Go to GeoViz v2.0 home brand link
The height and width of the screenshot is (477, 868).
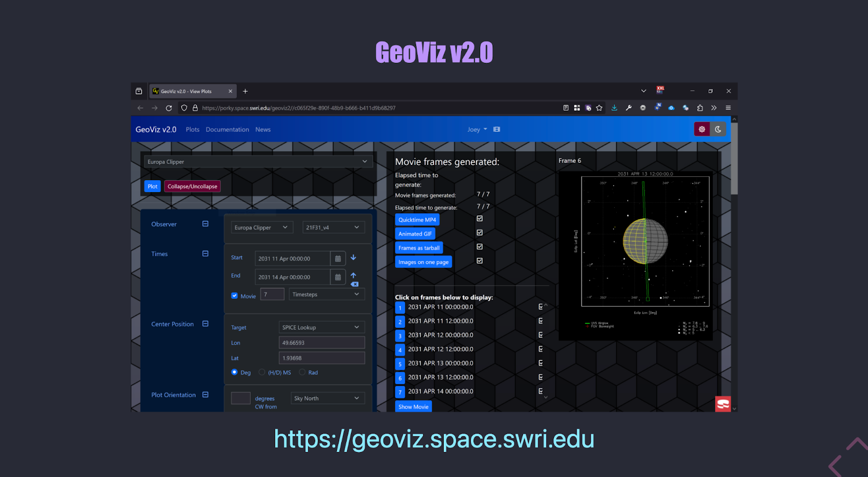(x=156, y=130)
